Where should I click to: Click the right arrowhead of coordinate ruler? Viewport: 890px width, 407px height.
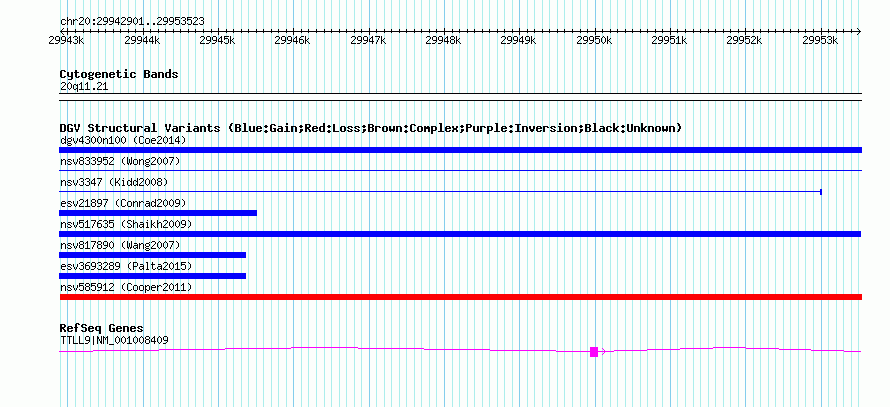859,31
